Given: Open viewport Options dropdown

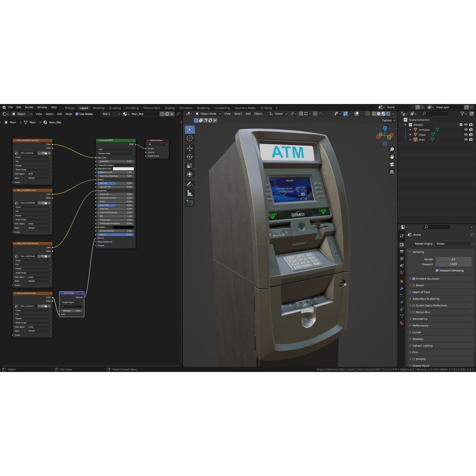Looking at the screenshot, I should (x=388, y=120).
